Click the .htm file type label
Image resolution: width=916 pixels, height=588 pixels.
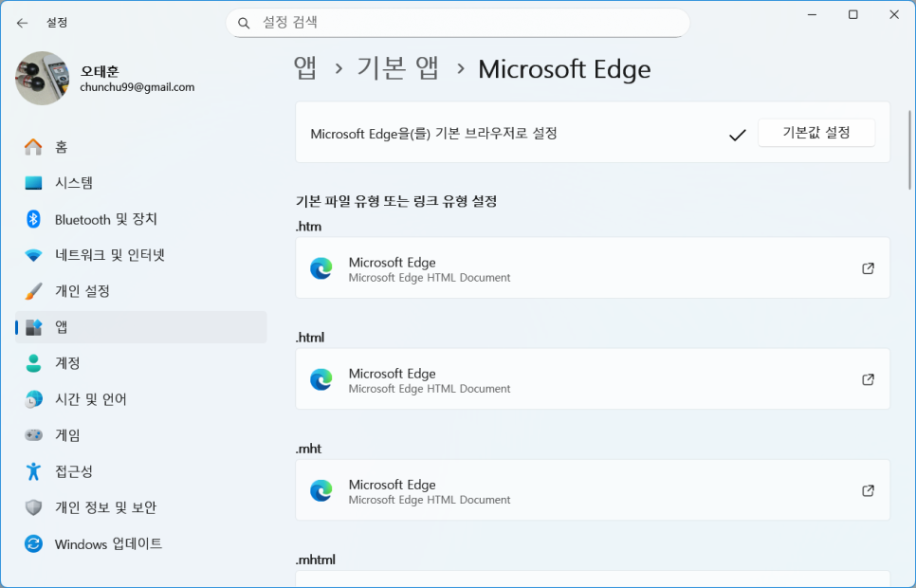click(308, 227)
